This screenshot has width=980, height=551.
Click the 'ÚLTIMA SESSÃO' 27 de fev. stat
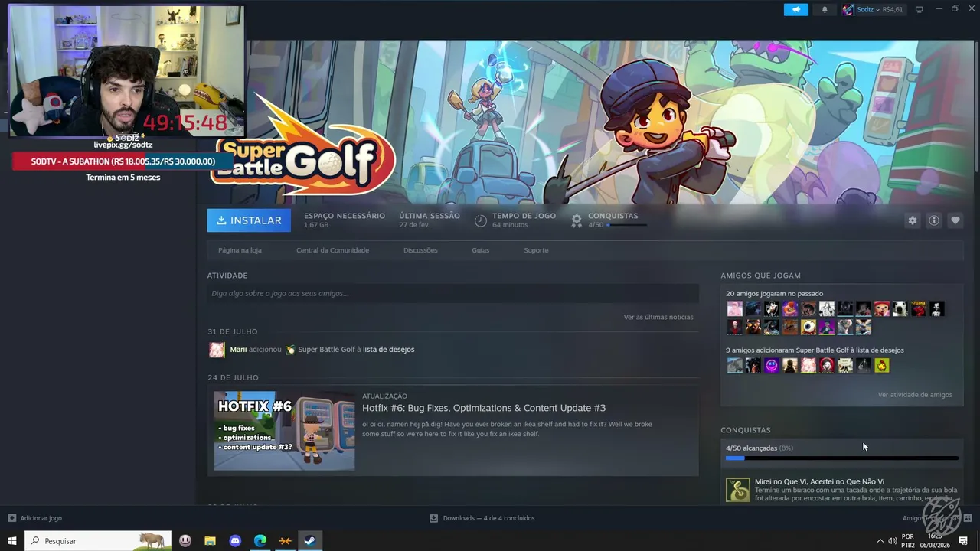(x=430, y=220)
